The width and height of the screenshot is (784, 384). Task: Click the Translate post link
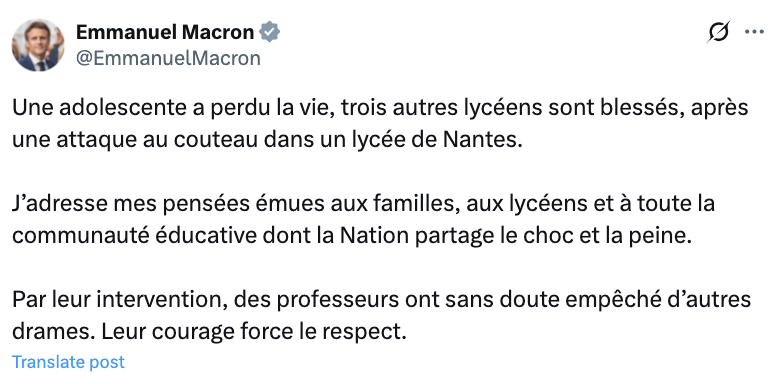[68, 362]
